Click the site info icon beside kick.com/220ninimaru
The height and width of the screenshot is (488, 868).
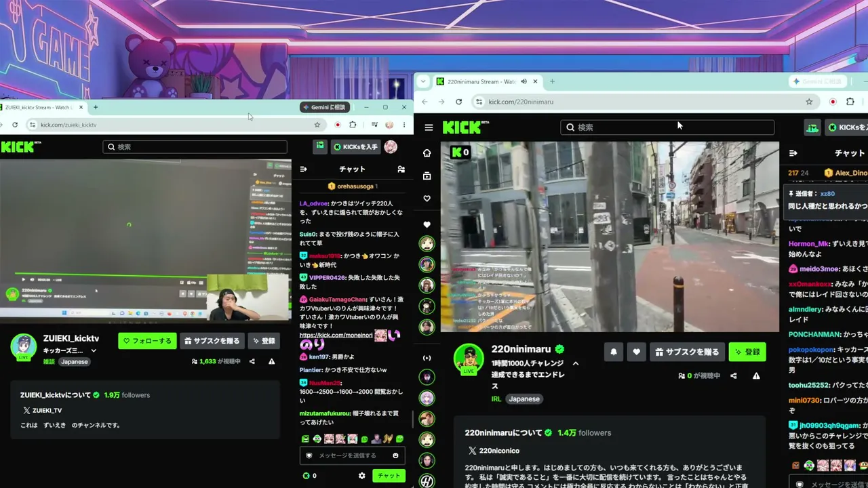[x=479, y=102]
